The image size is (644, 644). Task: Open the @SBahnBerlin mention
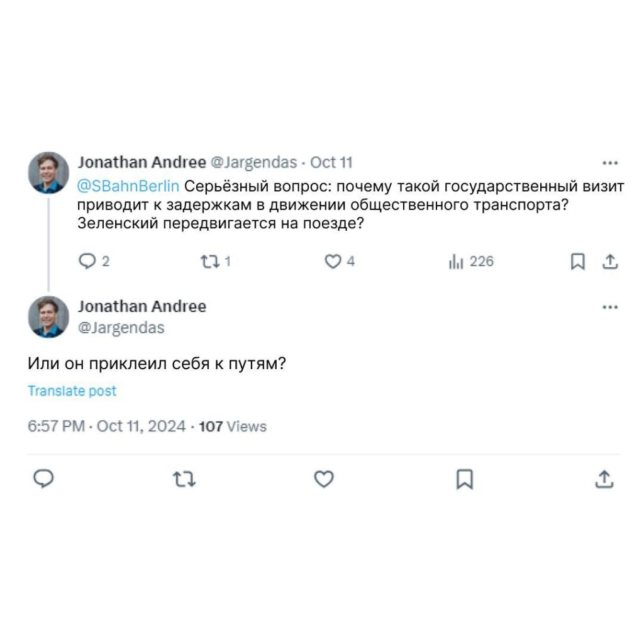coord(128,186)
